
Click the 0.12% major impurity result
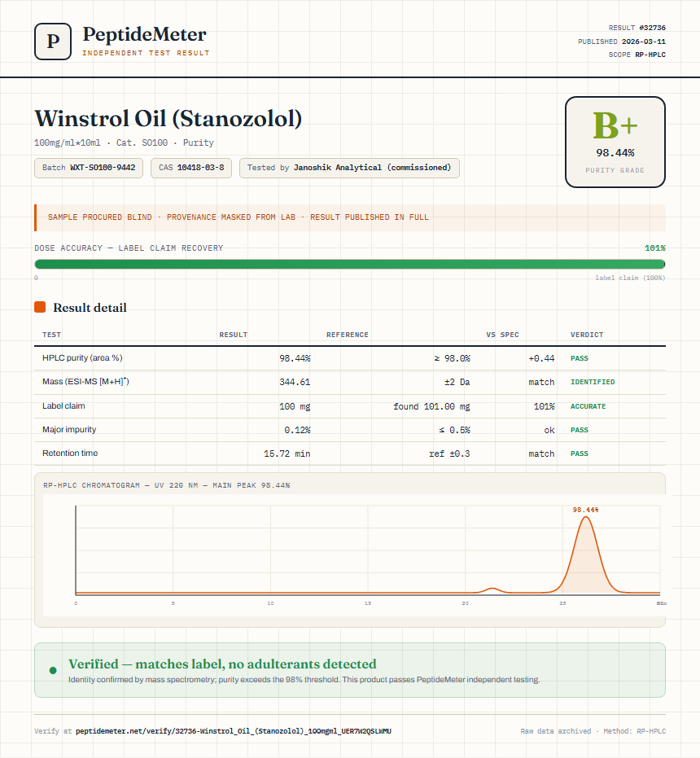coord(297,430)
